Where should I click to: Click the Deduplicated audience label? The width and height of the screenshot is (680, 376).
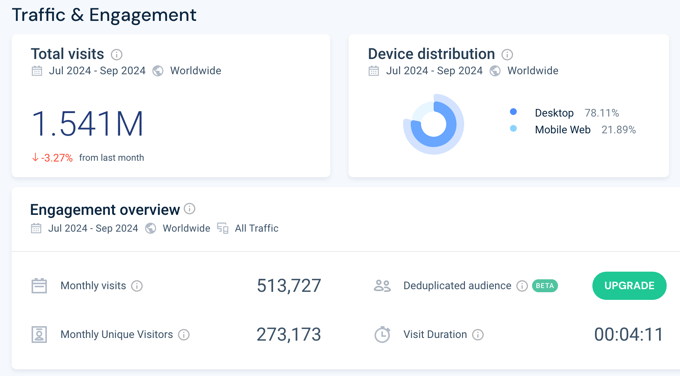coord(457,286)
